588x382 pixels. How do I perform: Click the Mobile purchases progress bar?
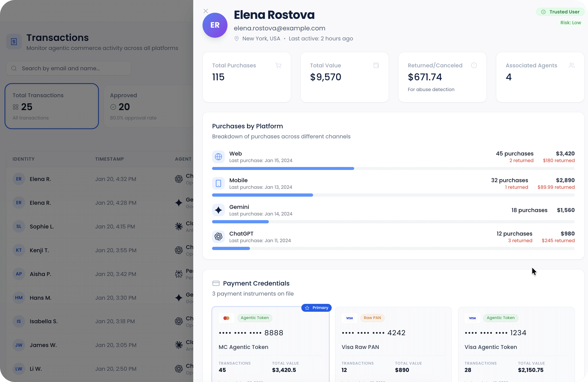coord(393,195)
